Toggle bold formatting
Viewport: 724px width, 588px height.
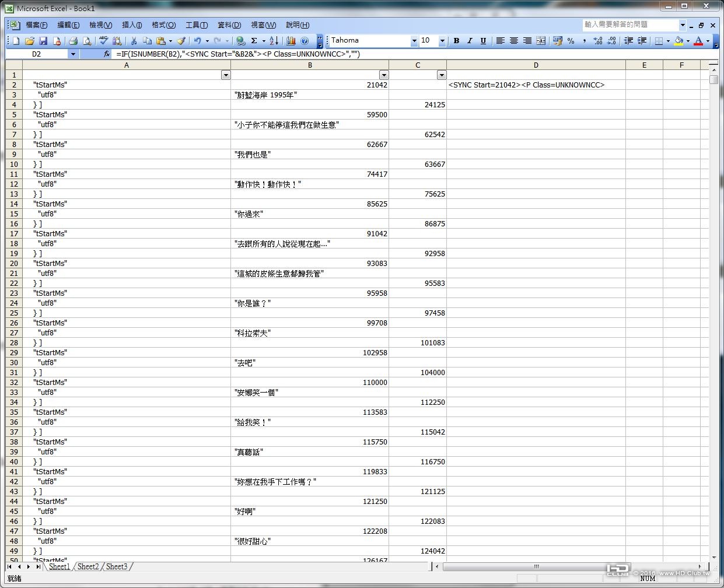[x=456, y=41]
